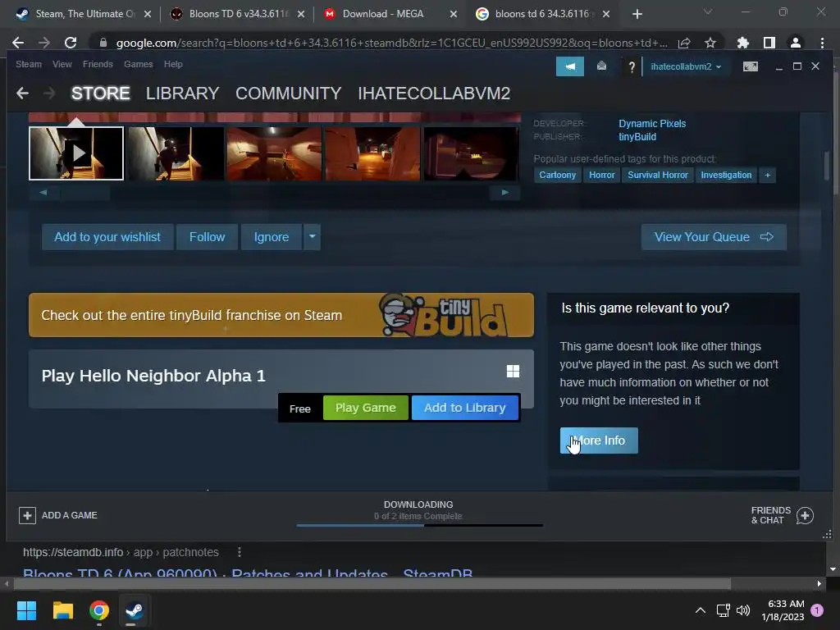Select STORE tab
840x630 pixels.
[x=101, y=94]
